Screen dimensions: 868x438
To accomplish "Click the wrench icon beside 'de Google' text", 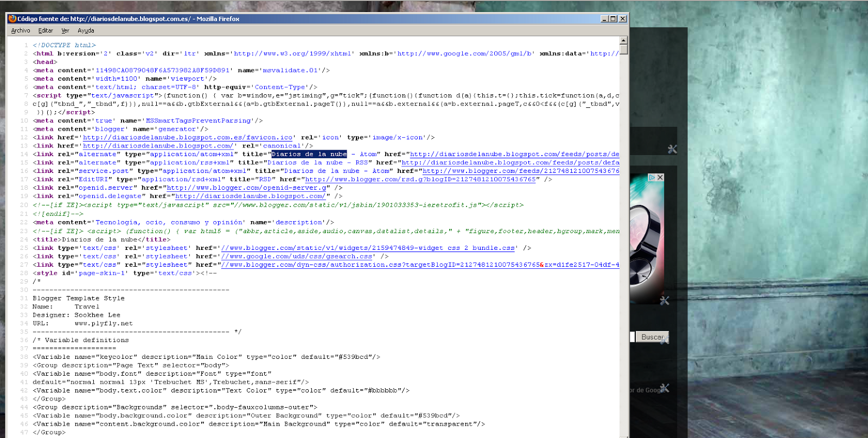I will (x=665, y=388).
